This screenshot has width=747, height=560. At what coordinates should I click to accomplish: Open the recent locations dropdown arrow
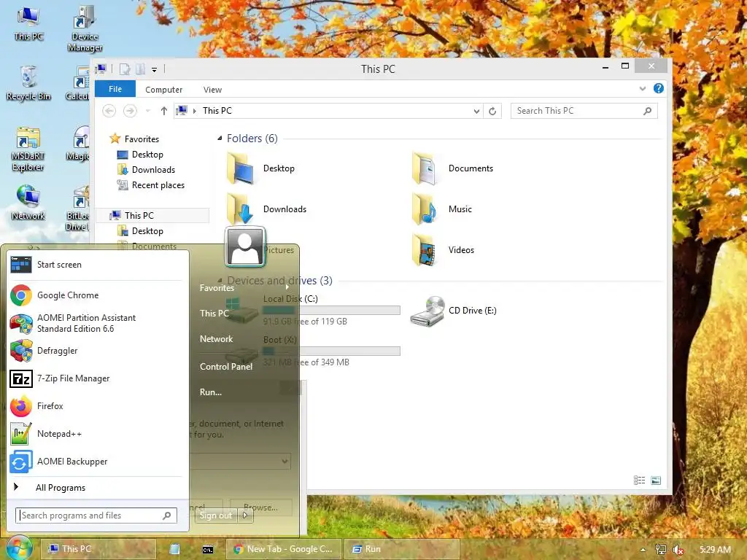147,111
